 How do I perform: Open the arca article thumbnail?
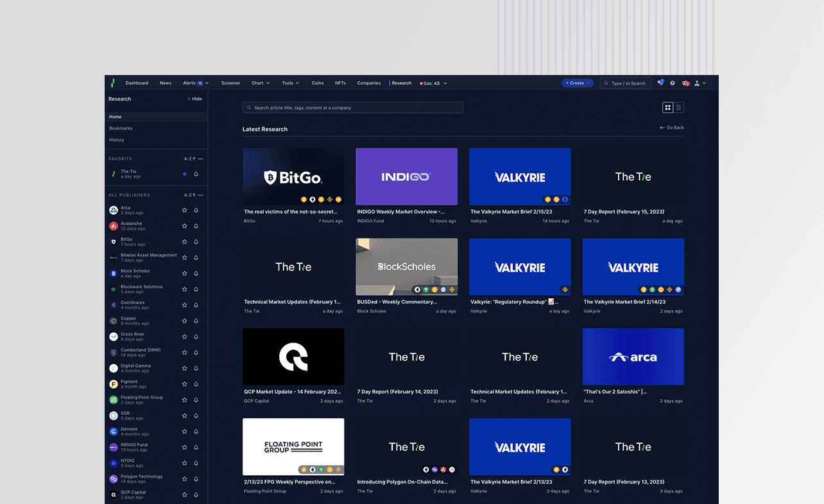633,357
